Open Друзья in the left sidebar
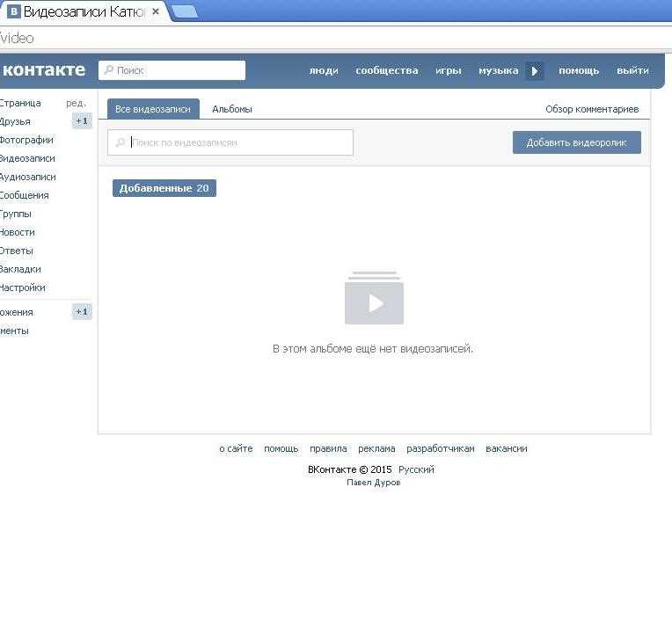 click(x=16, y=121)
